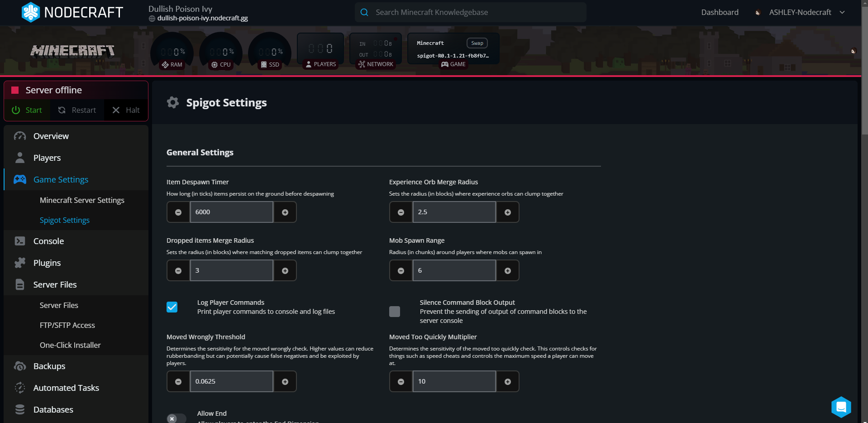Click the GAME controller icon label
868x423 pixels.
453,64
